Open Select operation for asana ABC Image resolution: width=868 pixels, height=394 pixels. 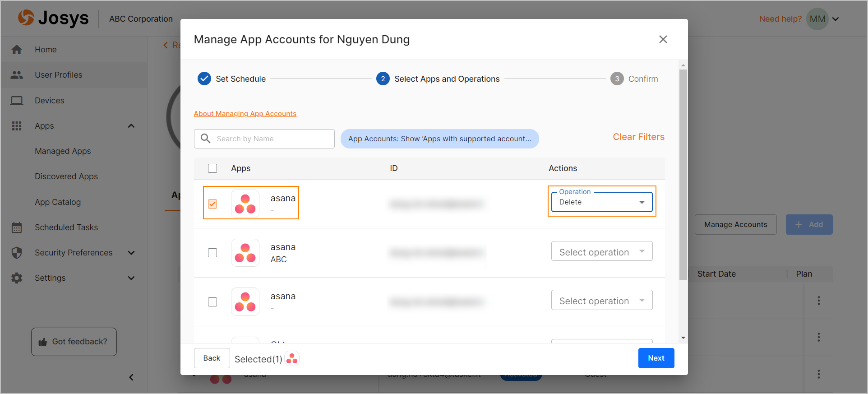602,251
